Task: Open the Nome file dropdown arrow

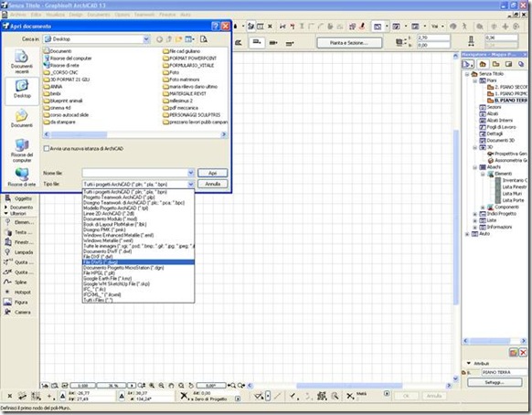Action: coord(191,173)
